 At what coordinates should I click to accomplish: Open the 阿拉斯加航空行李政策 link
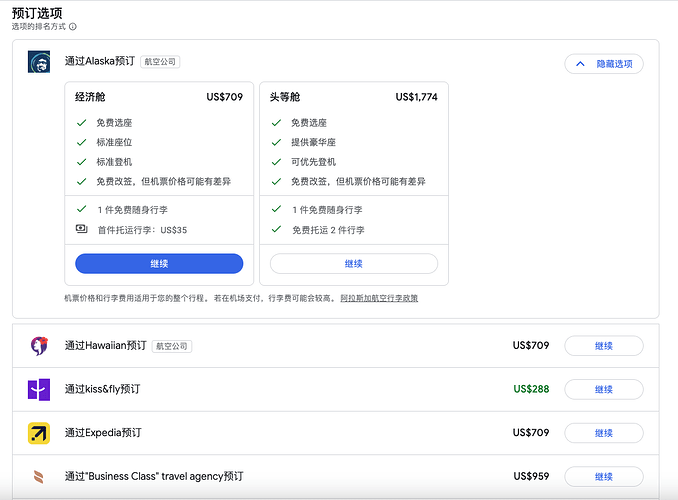pos(379,298)
